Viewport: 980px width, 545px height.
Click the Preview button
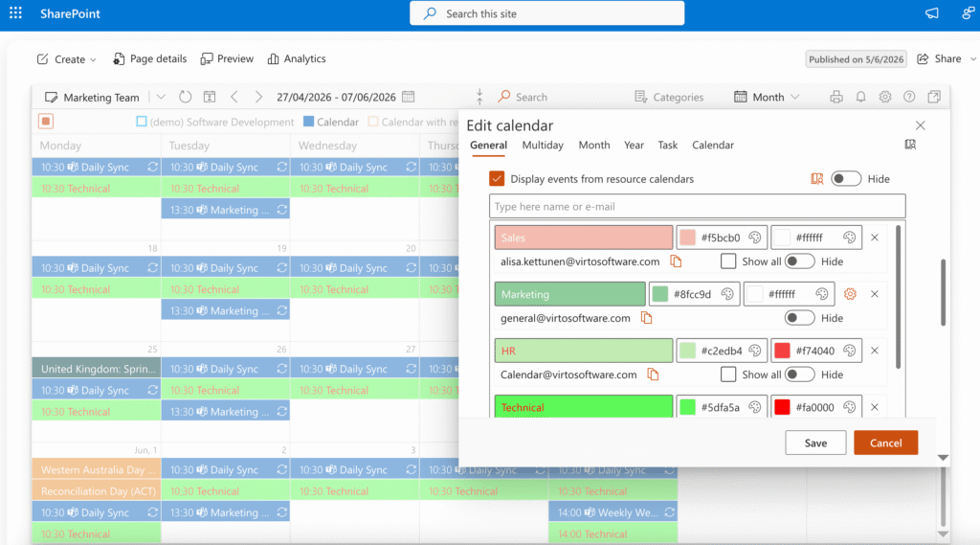[227, 58]
